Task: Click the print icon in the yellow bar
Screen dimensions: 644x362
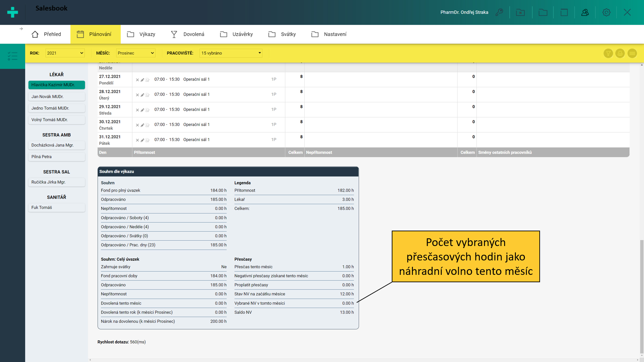Action: coord(620,53)
